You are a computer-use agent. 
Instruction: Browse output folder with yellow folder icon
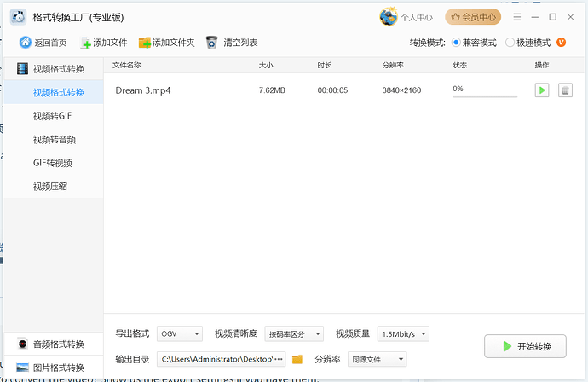click(297, 360)
